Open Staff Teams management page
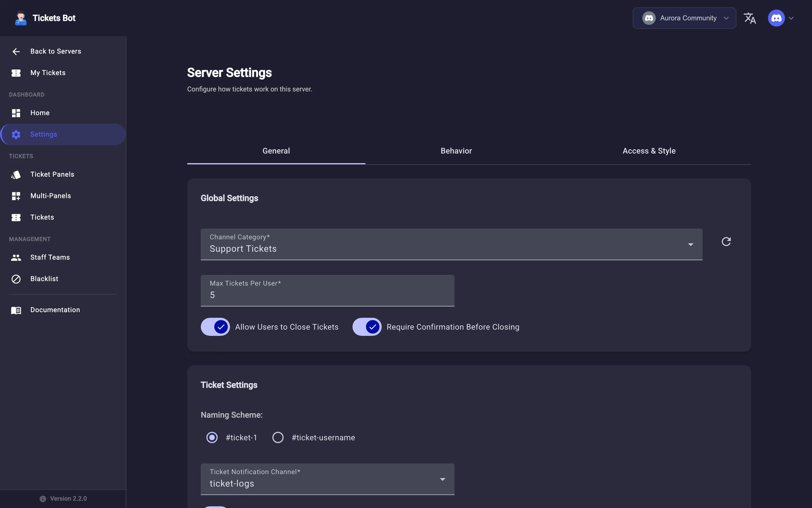The width and height of the screenshot is (812, 508). coord(63,257)
